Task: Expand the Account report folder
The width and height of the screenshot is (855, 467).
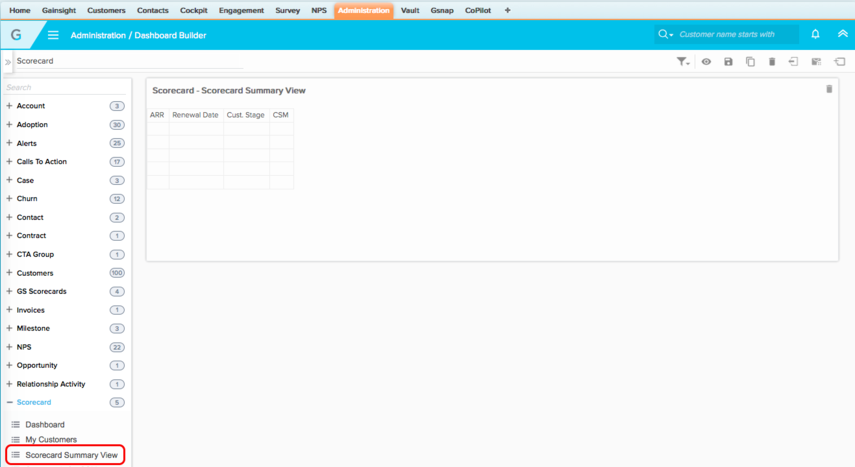Action: [x=9, y=106]
